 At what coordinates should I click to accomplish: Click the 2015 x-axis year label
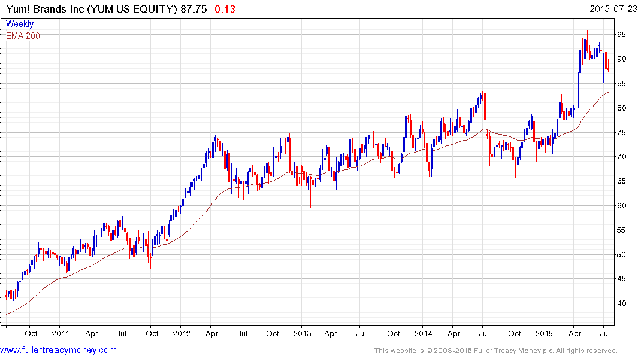point(544,333)
